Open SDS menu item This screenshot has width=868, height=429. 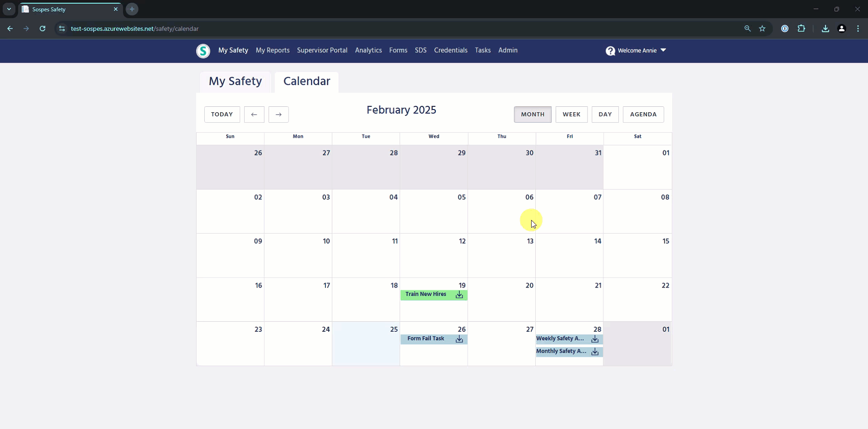coord(421,50)
